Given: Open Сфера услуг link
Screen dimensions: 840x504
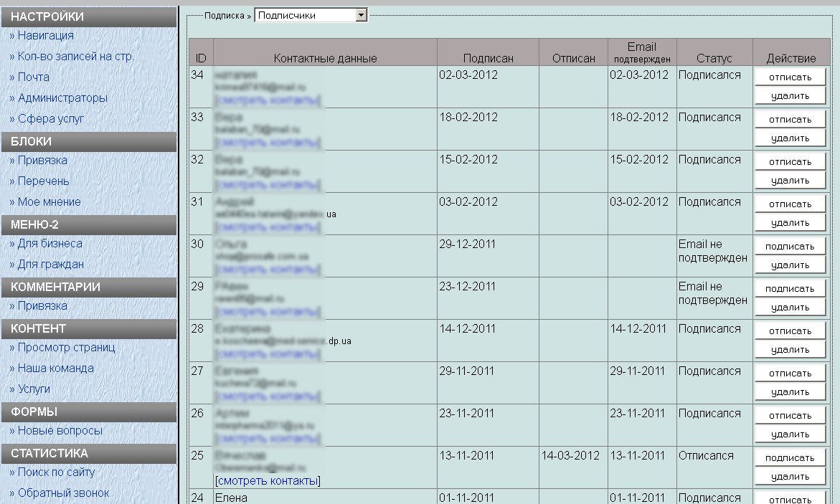Looking at the screenshot, I should click(51, 119).
